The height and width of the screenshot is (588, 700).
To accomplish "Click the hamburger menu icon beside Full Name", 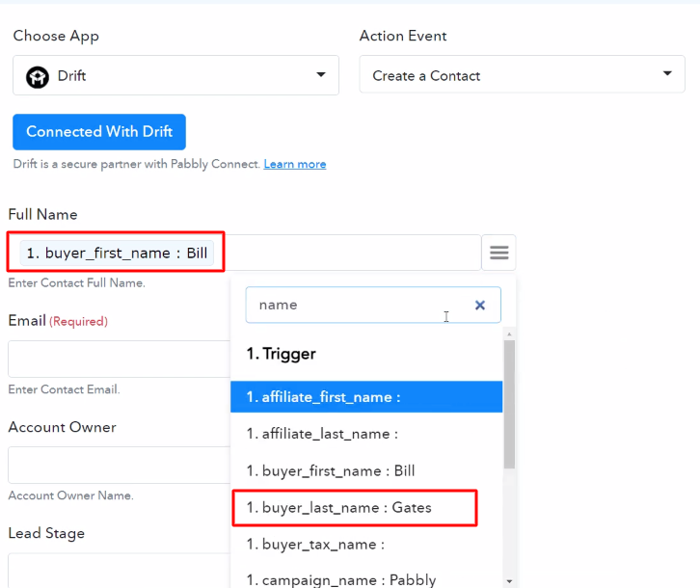I will coord(498,253).
